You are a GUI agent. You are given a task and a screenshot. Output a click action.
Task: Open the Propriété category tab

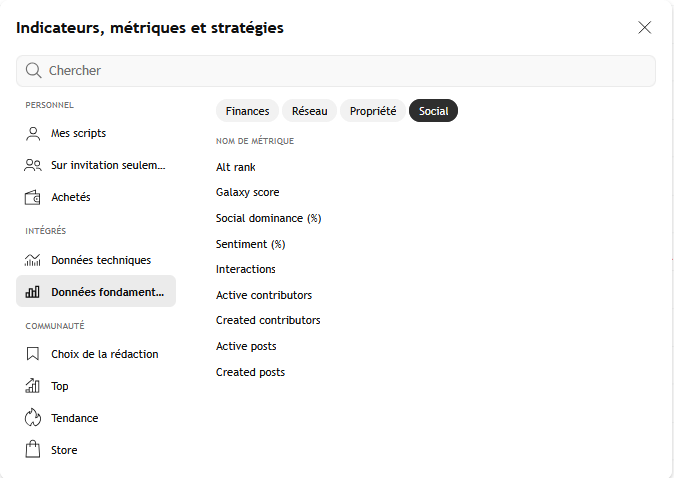coord(373,111)
